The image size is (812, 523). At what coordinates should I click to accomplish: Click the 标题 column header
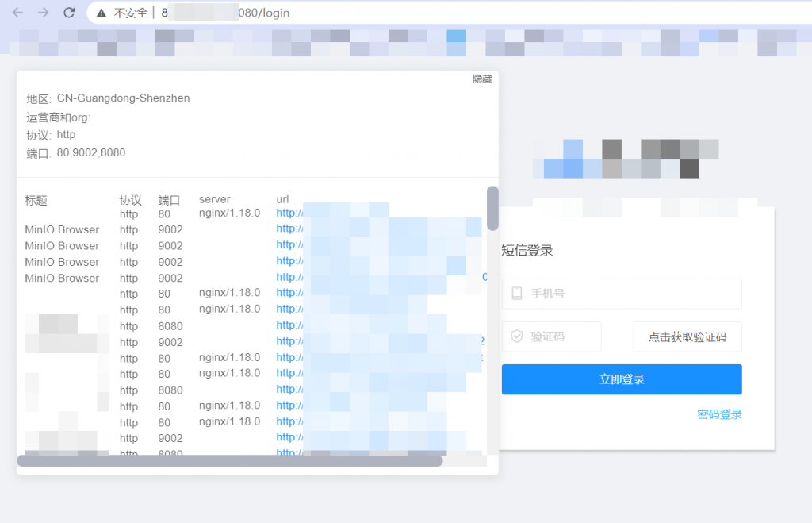(36, 200)
